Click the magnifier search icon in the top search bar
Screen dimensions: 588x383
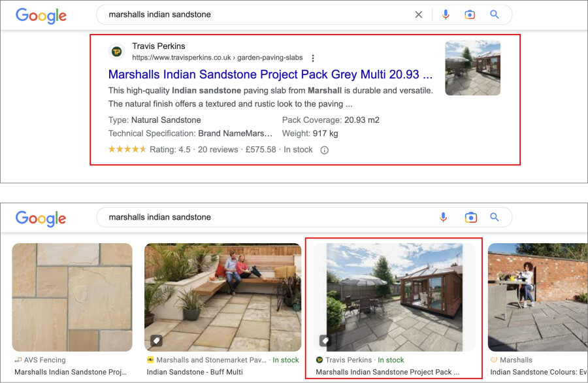pos(495,14)
